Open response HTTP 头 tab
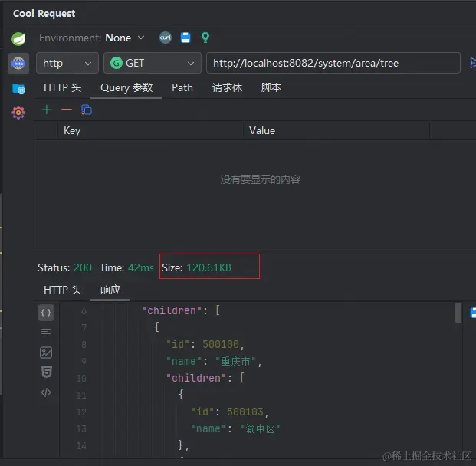The height and width of the screenshot is (466, 476). 63,290
